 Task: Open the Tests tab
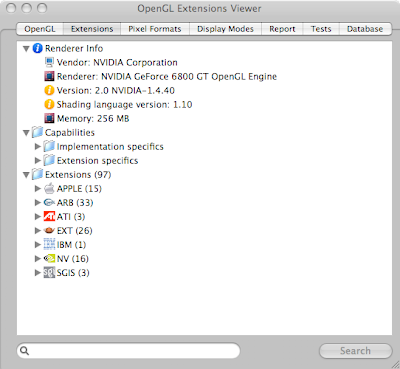coord(321,29)
